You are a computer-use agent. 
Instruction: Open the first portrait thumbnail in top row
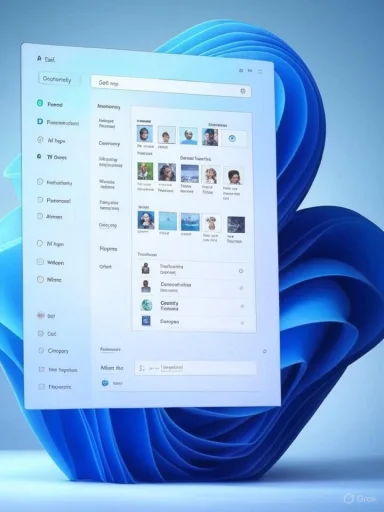[x=145, y=134]
